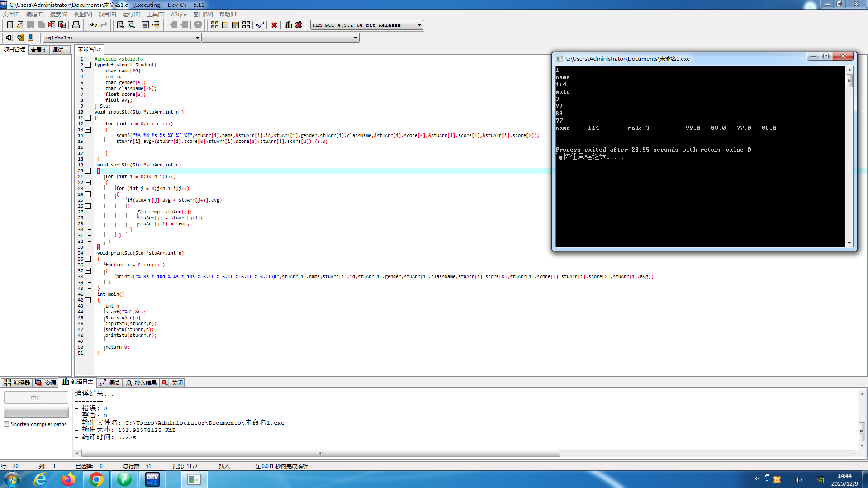Select the 未命名1.c editor tab
This screenshot has width=868, height=488.
(89, 49)
